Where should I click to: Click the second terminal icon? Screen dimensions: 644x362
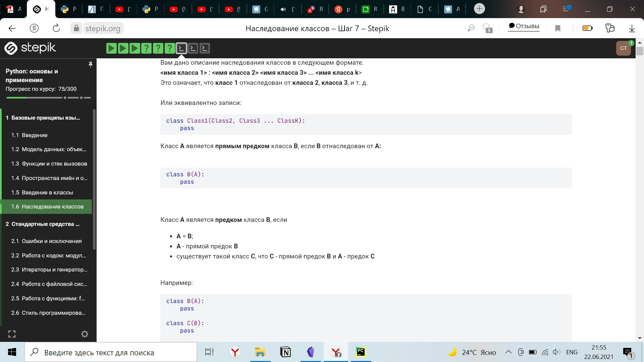tap(193, 48)
